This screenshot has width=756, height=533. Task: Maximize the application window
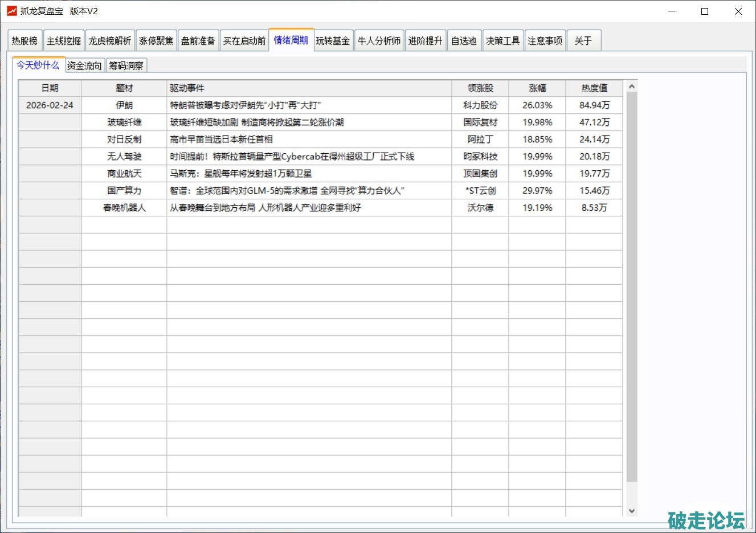point(705,11)
